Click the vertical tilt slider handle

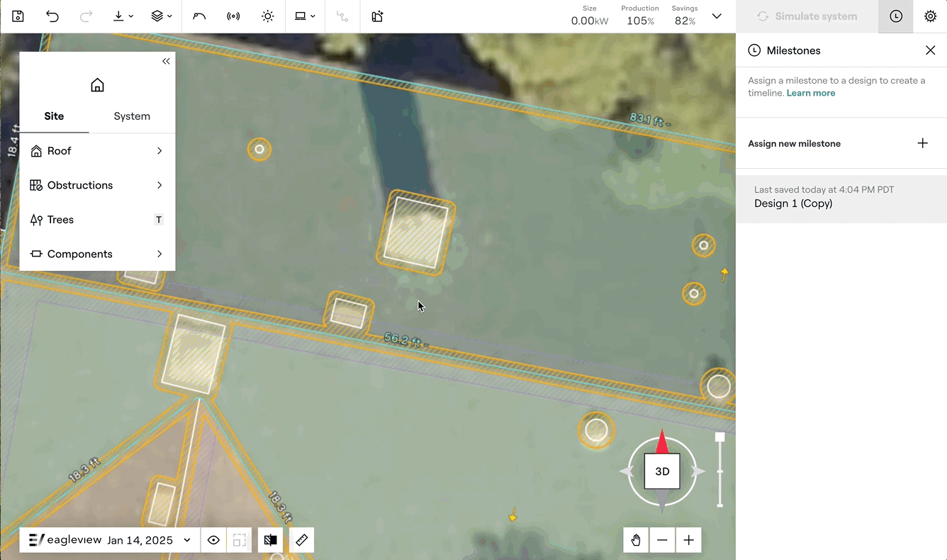click(720, 437)
